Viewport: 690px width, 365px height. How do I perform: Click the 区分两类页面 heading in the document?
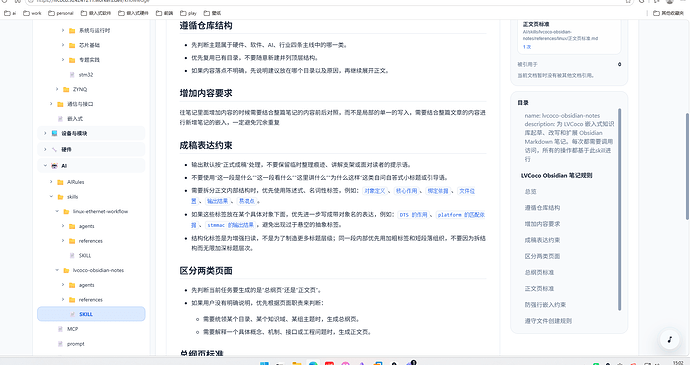[206, 271]
